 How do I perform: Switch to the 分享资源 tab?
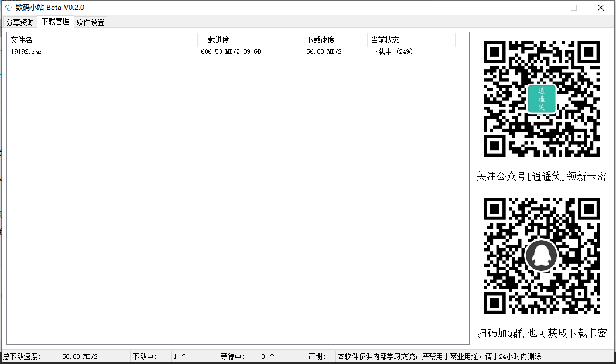[20, 22]
